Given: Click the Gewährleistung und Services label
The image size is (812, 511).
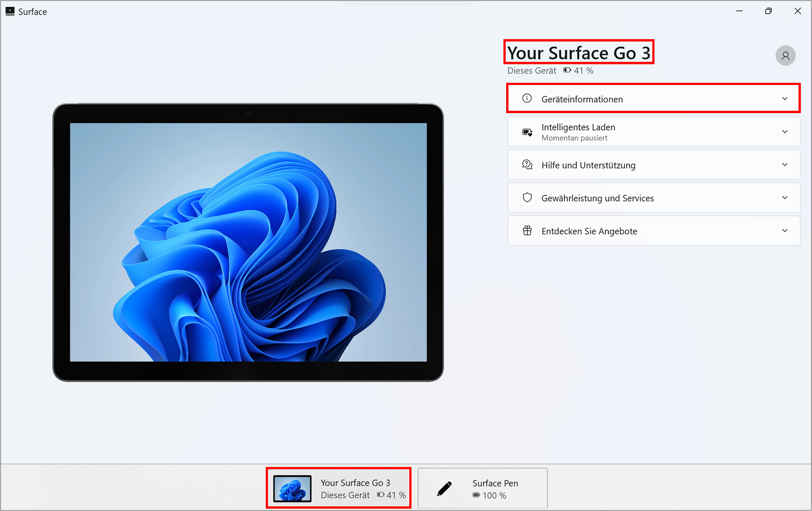Looking at the screenshot, I should tap(598, 198).
